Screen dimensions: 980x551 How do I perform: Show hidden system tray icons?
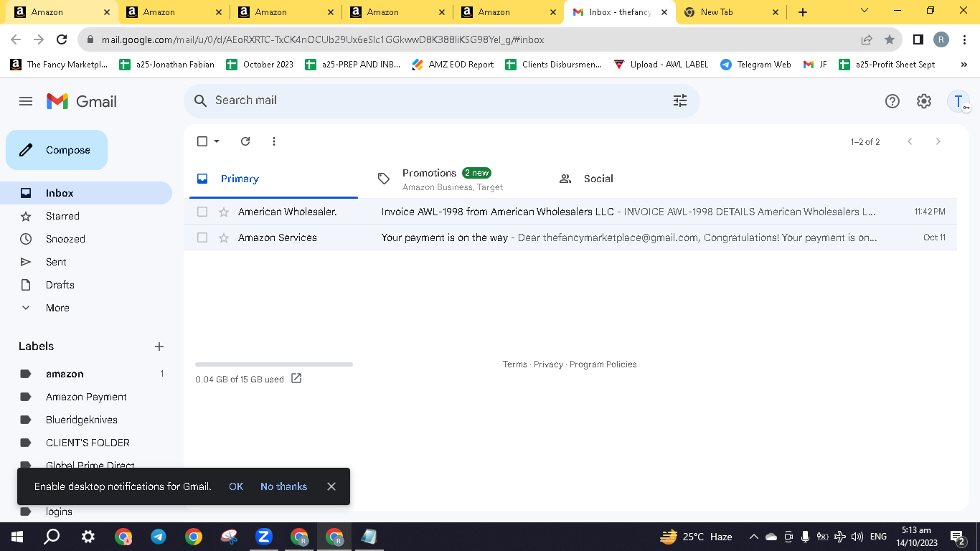[754, 537]
